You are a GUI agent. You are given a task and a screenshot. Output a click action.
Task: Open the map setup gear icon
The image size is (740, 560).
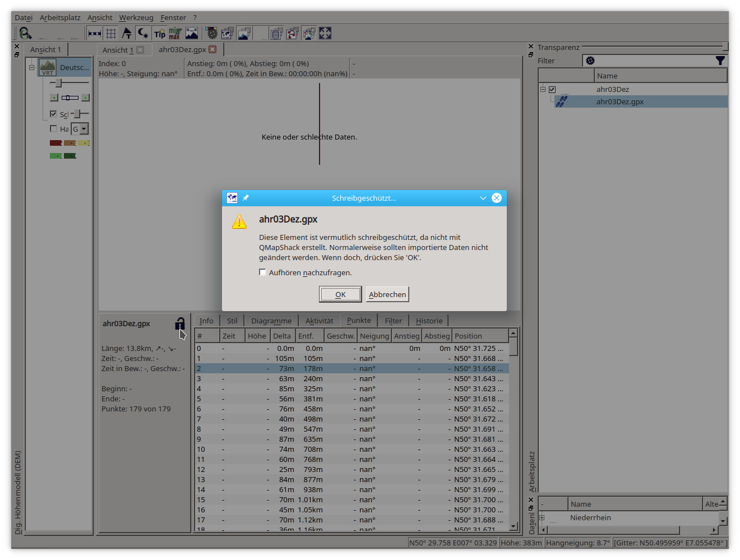212,34
